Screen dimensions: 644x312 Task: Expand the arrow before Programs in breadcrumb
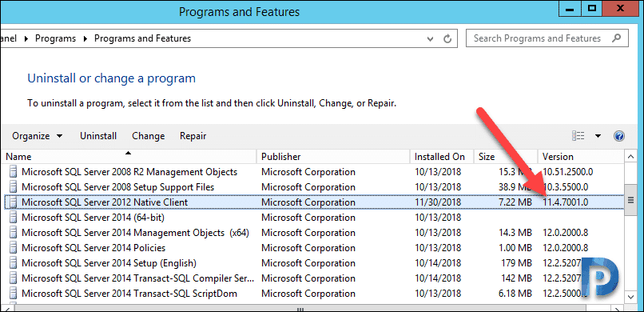point(26,38)
